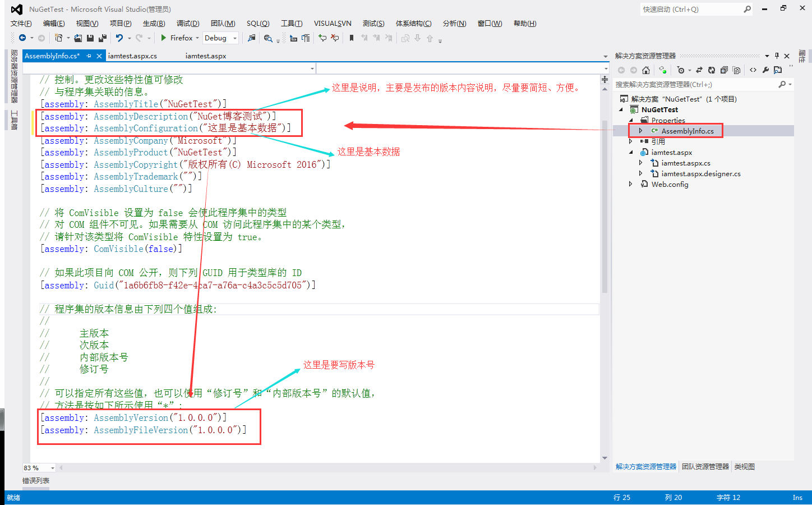812x505 pixels.
Task: Click Sync with Active Document icon
Action: coord(699,70)
